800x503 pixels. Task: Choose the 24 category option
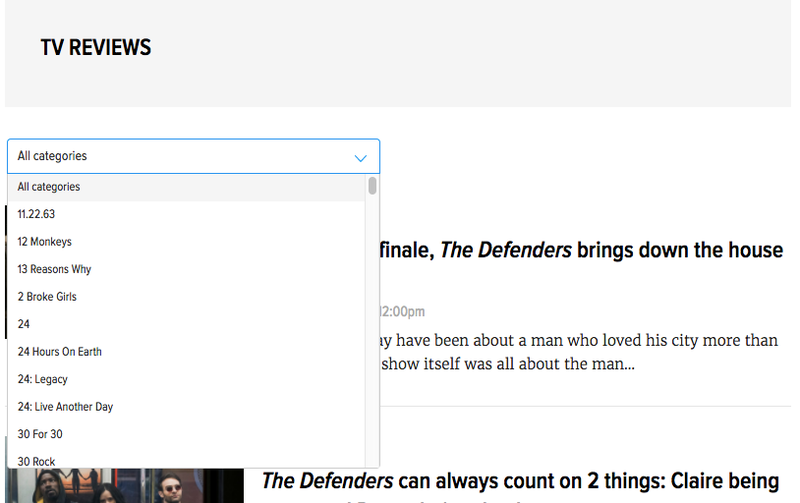[187, 324]
